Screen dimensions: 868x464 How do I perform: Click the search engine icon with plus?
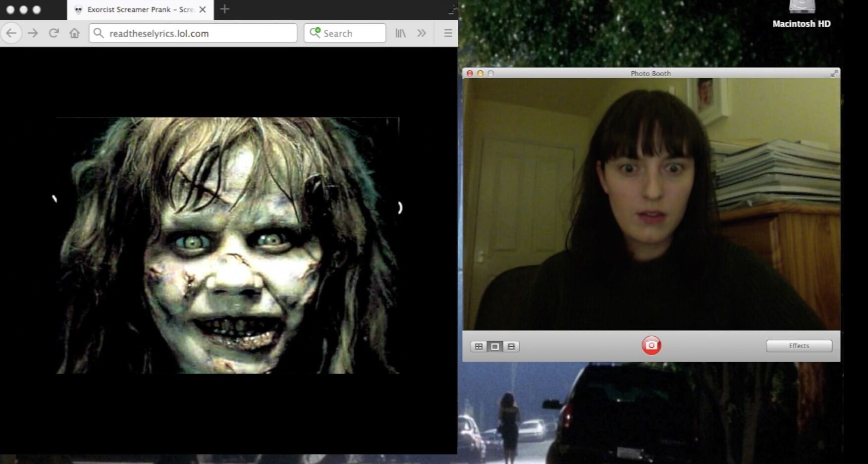[x=315, y=33]
